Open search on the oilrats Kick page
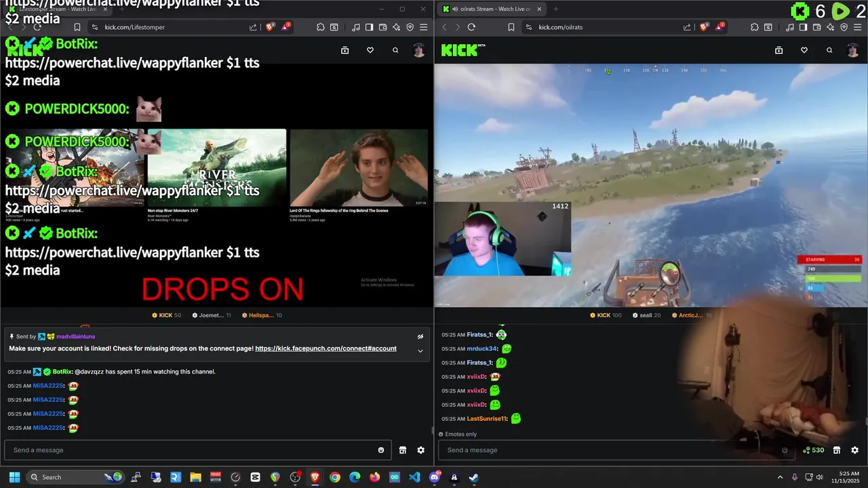Image resolution: width=868 pixels, height=488 pixels. coord(829,50)
